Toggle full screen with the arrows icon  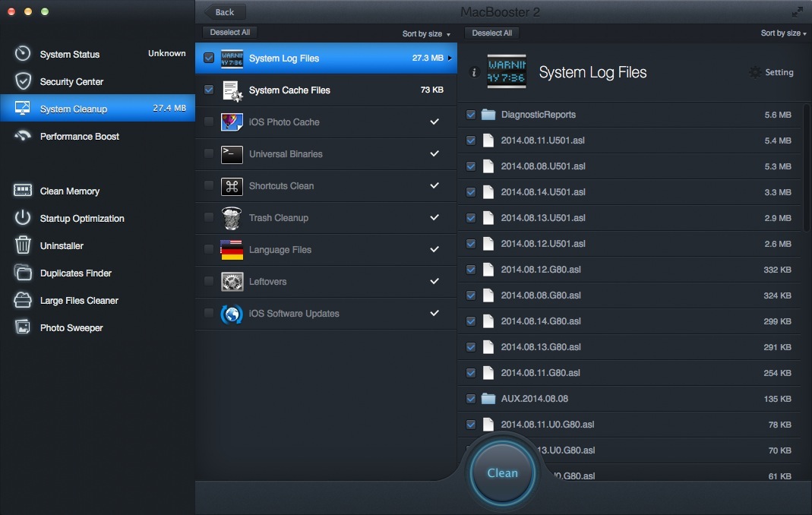(x=797, y=12)
